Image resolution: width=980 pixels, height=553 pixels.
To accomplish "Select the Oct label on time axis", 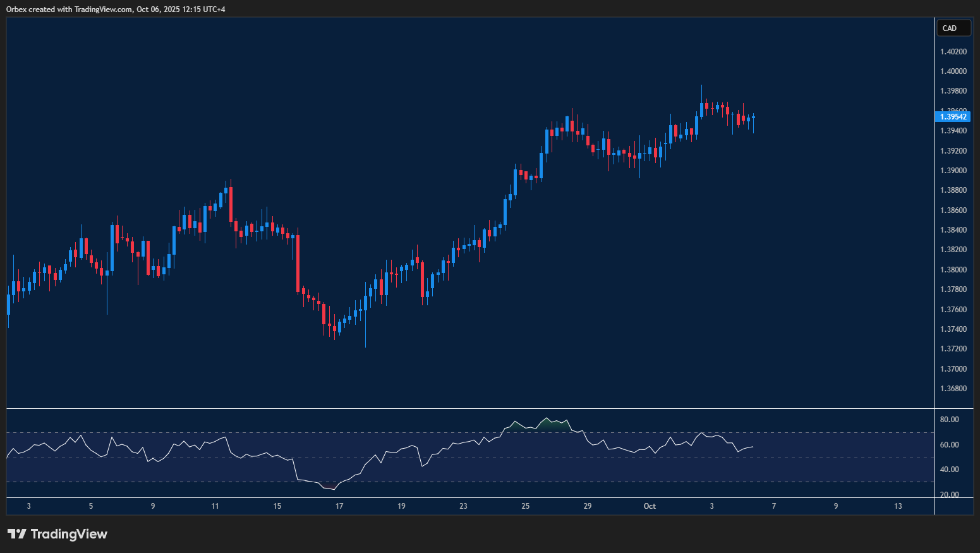I will [650, 506].
